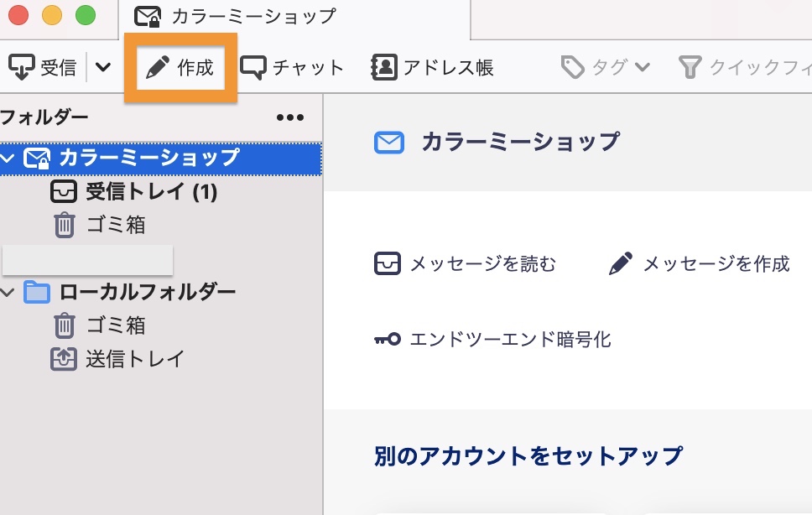
Task: Open エンドツーエンド暗号化 key settings
Action: point(493,340)
